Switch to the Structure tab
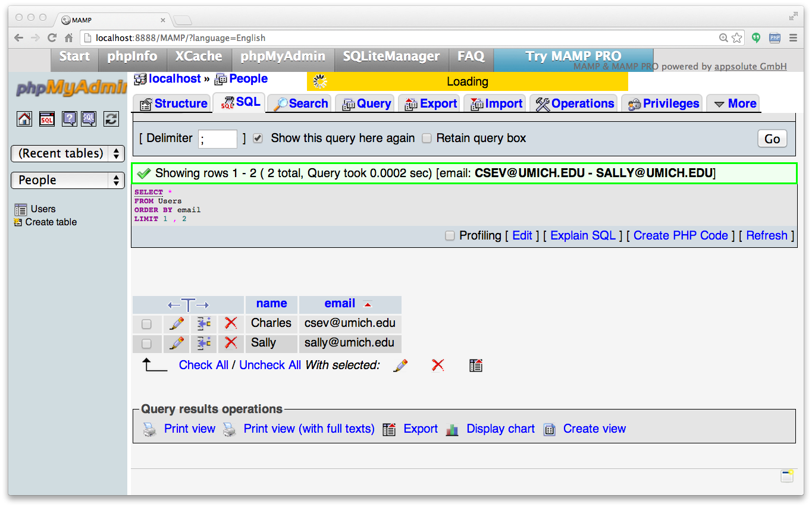The width and height of the screenshot is (812, 507). pos(173,103)
